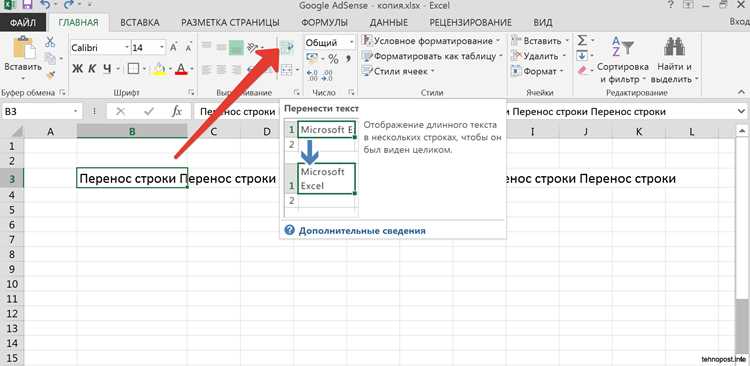Apply the comma style format
Image resolution: width=750 pixels, height=366 pixels.
point(348,58)
